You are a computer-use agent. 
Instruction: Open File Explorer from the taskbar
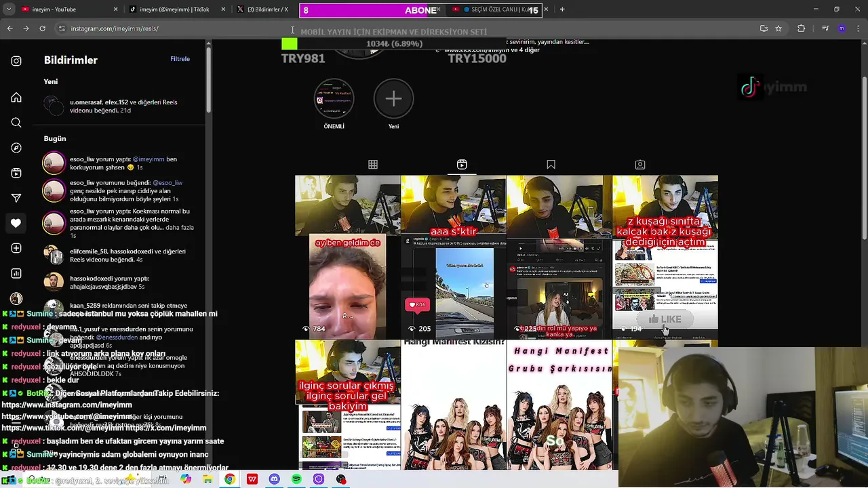tap(208, 479)
